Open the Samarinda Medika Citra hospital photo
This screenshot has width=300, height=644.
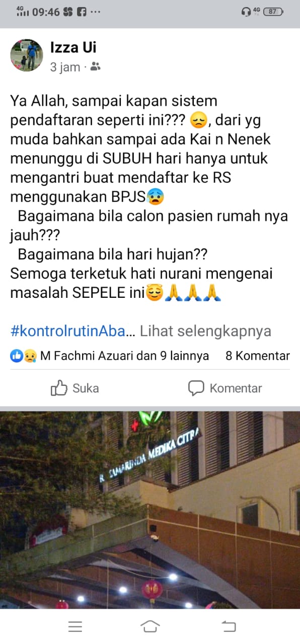(150, 510)
